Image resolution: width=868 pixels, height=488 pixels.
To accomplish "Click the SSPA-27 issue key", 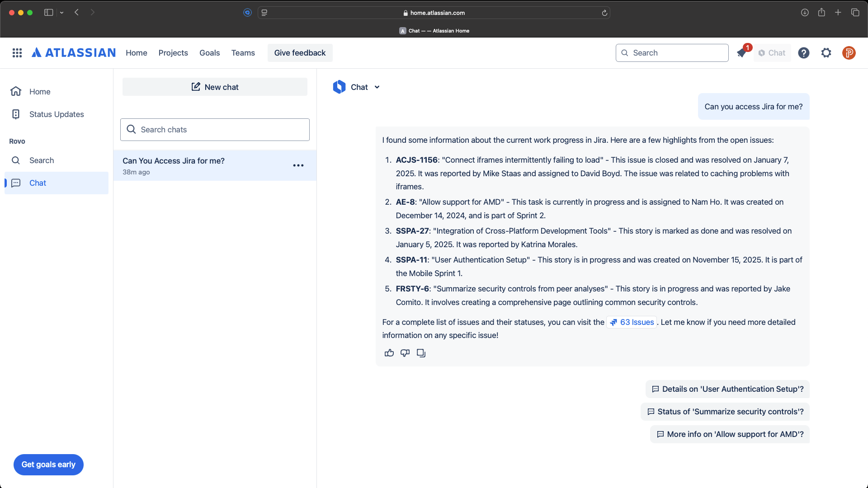I will click(x=412, y=231).
